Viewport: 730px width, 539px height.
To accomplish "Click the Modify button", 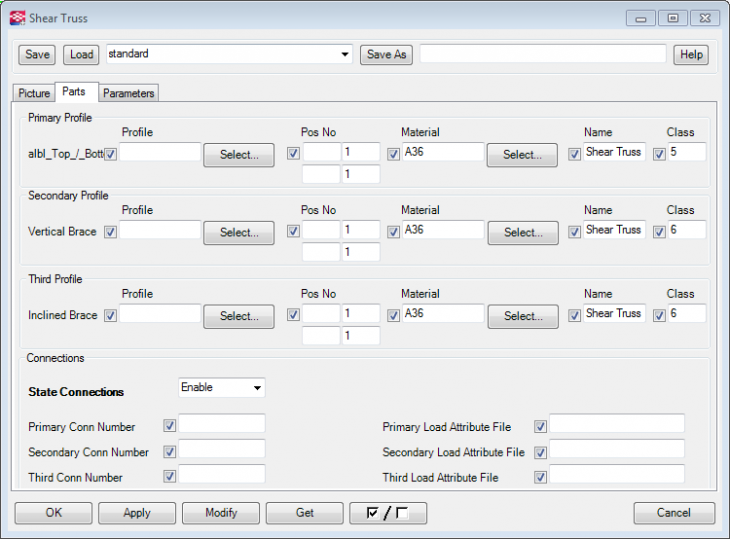I will point(221,513).
